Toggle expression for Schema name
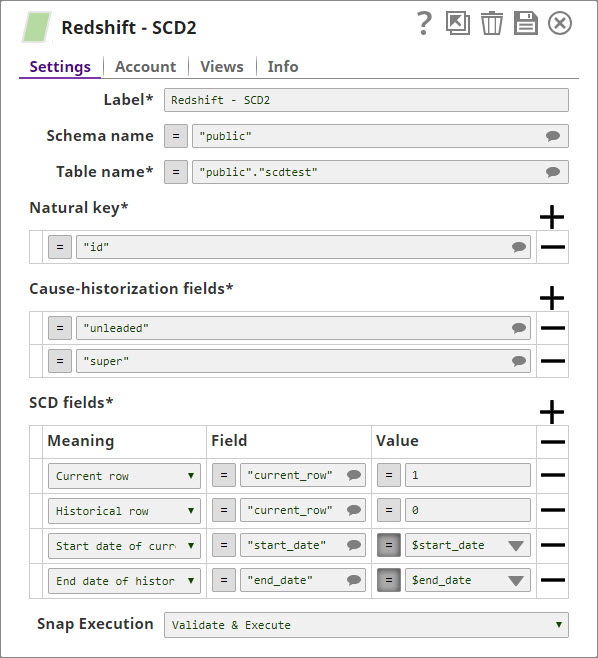The image size is (598, 658). point(176,136)
